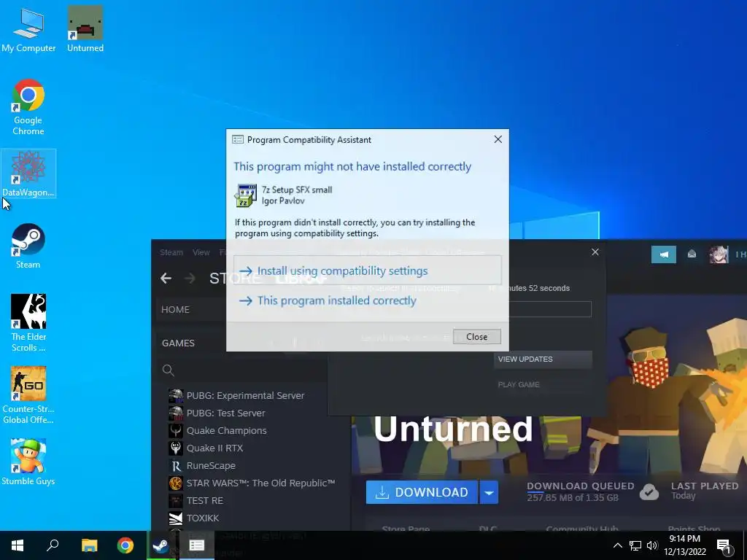Screen dimensions: 747x560
Task: Open the Unturned desktop shortcut
Action: coord(85,28)
